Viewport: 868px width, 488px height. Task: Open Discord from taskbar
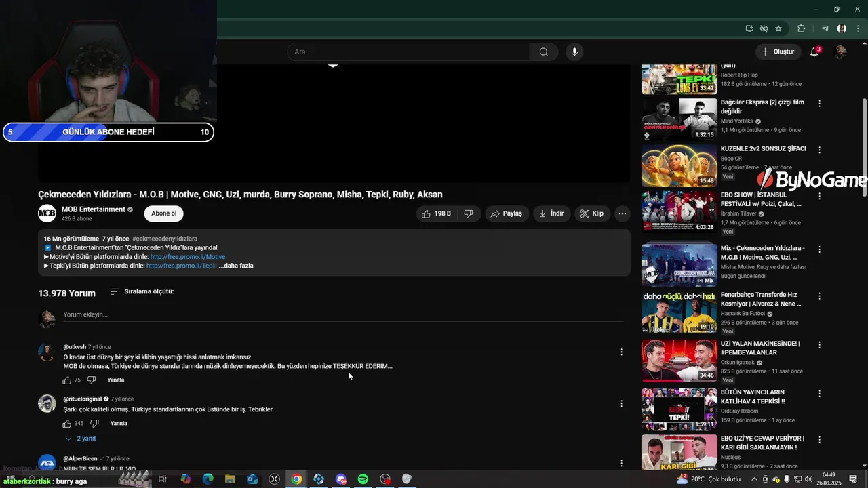coord(340,479)
